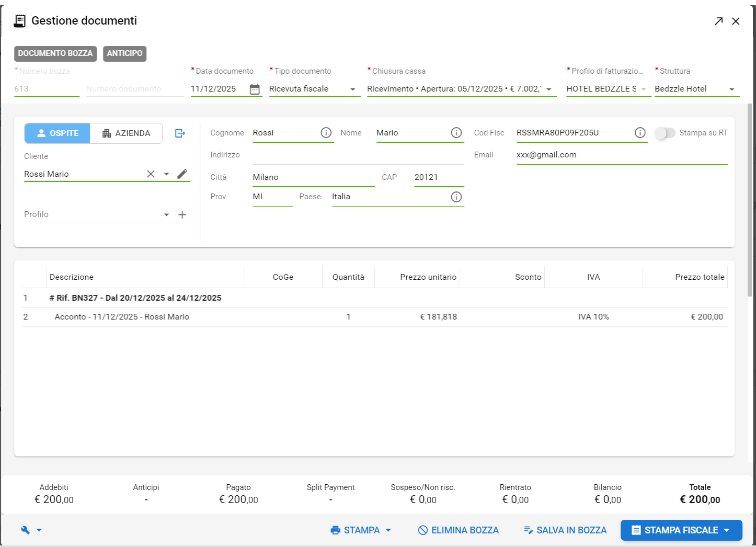
Task: Click the Elimina bozza button
Action: (459, 530)
